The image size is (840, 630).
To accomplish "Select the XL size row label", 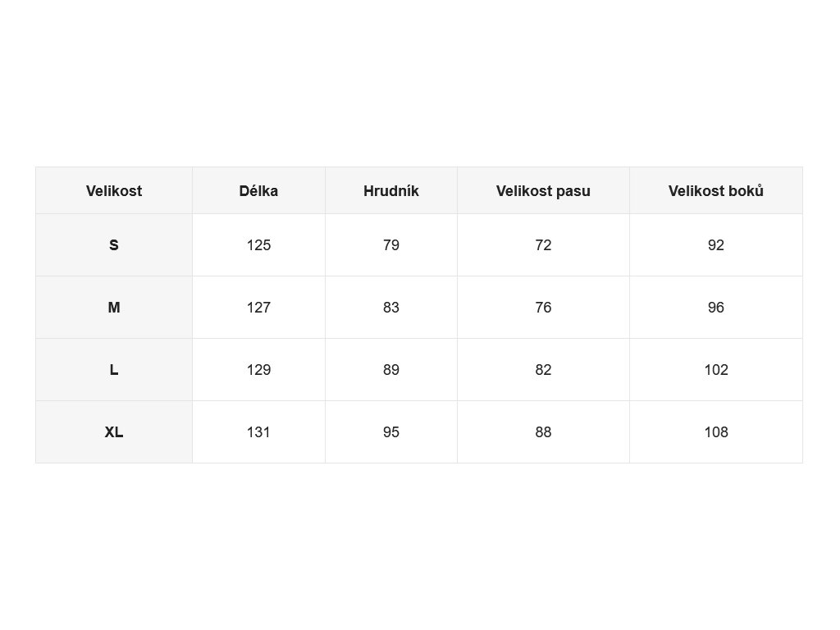I will 114,431.
